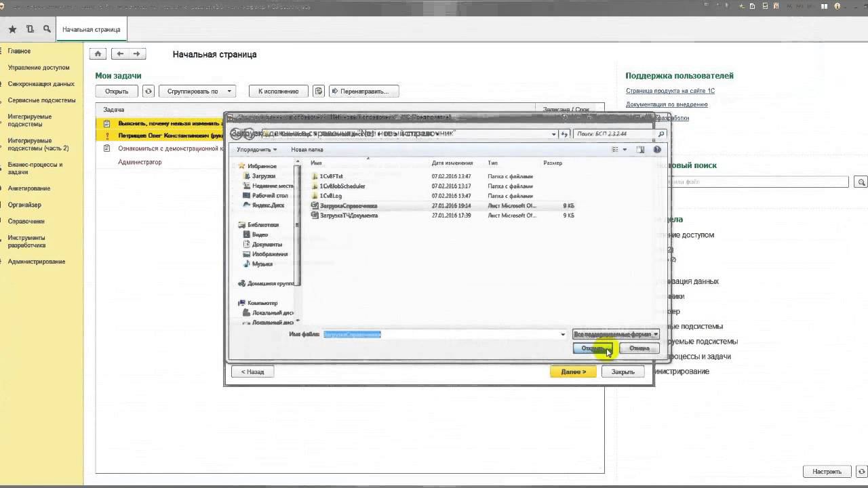Open the history icon beside the star
868x488 pixels.
pyautogui.click(x=30, y=29)
